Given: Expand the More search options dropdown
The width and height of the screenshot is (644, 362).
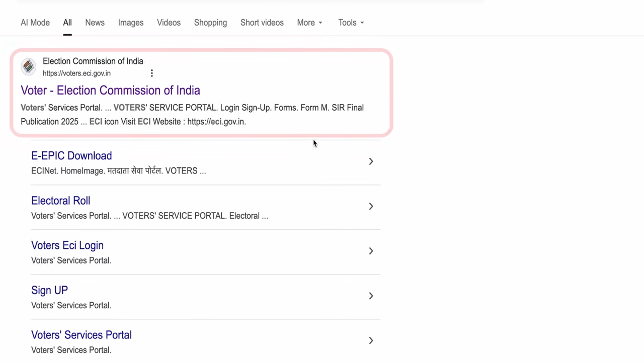Looking at the screenshot, I should (309, 23).
